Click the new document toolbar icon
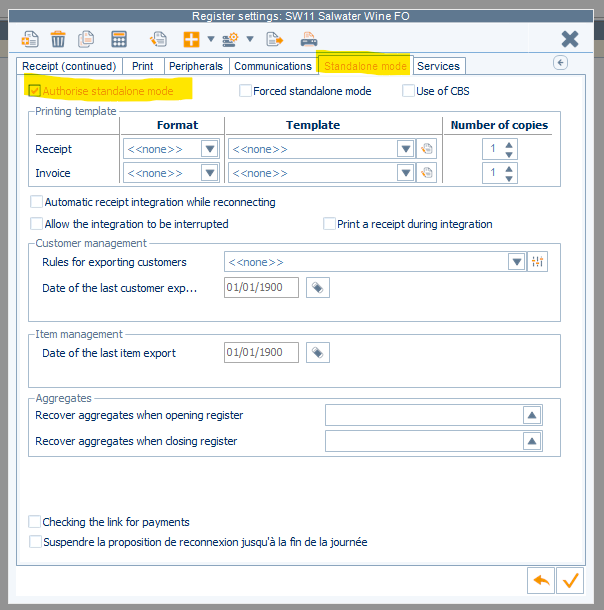Viewport: 604px width, 610px height. click(30, 39)
